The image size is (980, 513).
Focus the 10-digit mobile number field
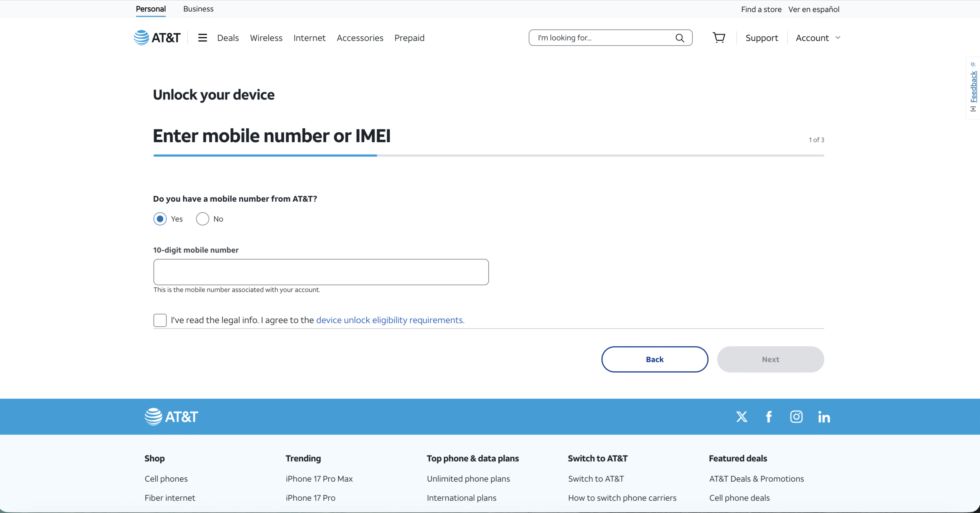[321, 272]
